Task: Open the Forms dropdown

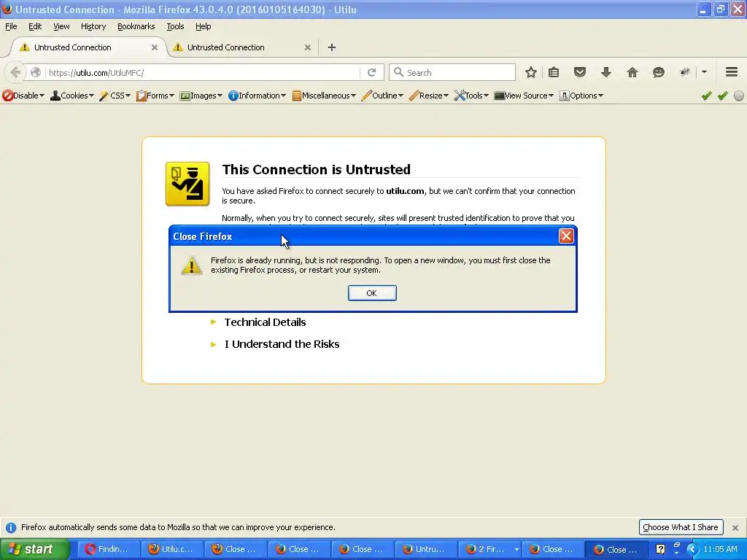Action: click(x=155, y=96)
